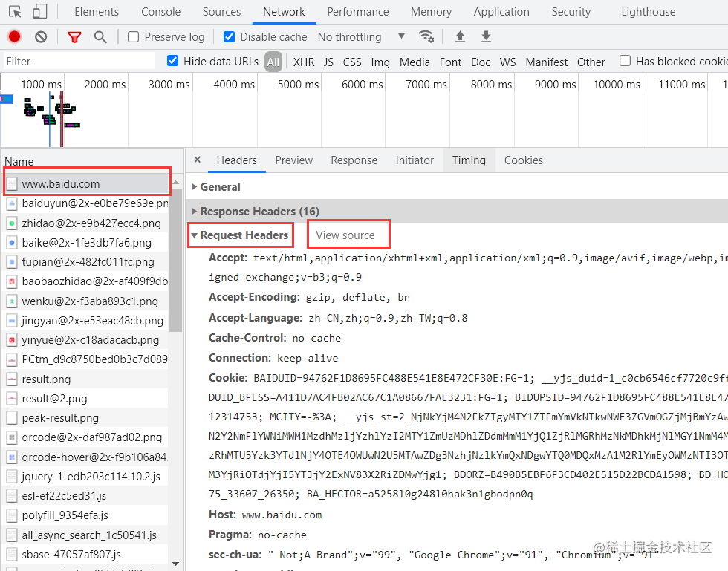Click icon beside polyfill_9354efa.js
Image resolution: width=728 pixels, height=571 pixels.
12,516
